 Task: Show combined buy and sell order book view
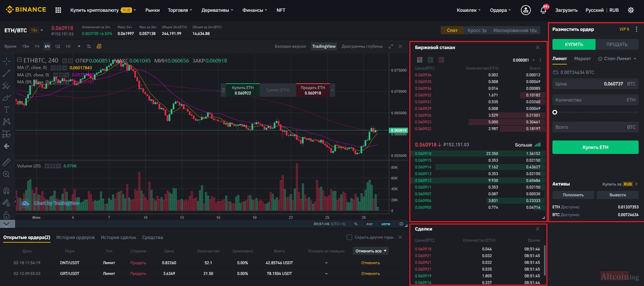(420, 60)
